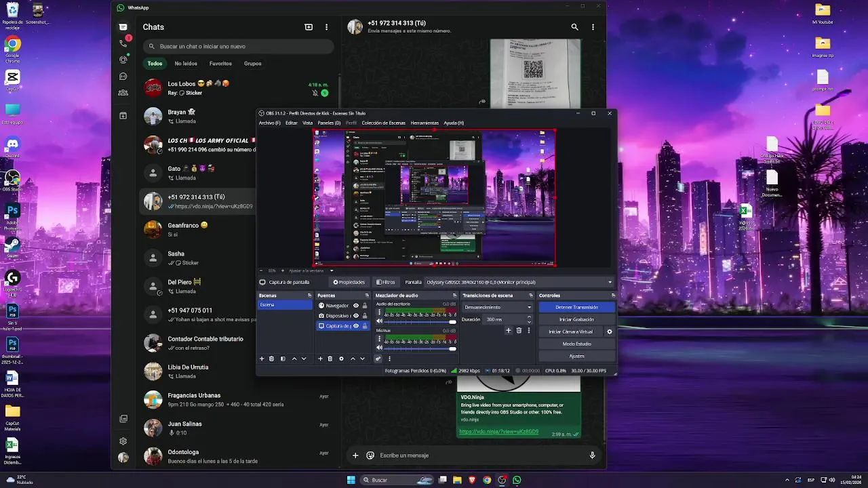Open Filtros for selected source
The width and height of the screenshot is (868, 488).
pyautogui.click(x=385, y=282)
